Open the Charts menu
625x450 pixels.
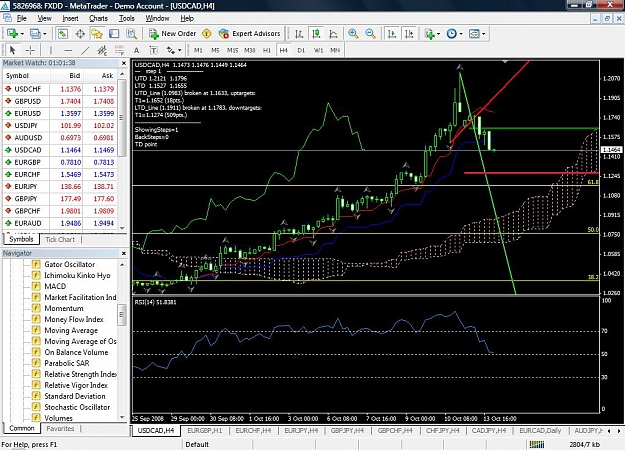pyautogui.click(x=98, y=18)
